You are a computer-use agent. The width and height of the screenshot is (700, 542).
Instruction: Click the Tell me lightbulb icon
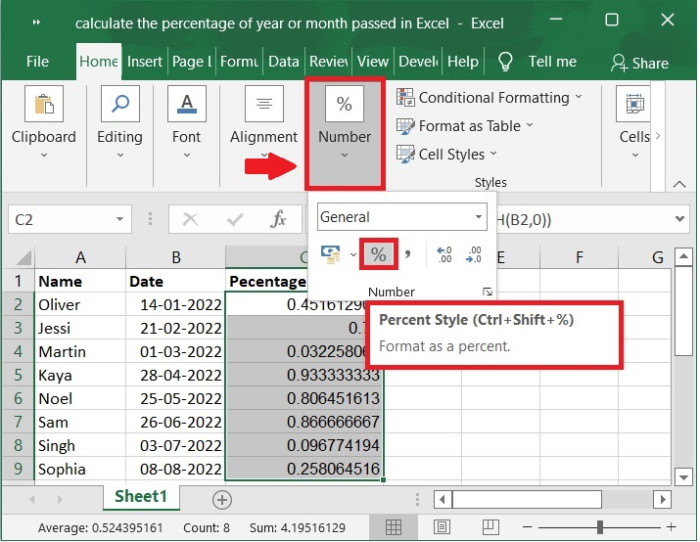point(505,62)
